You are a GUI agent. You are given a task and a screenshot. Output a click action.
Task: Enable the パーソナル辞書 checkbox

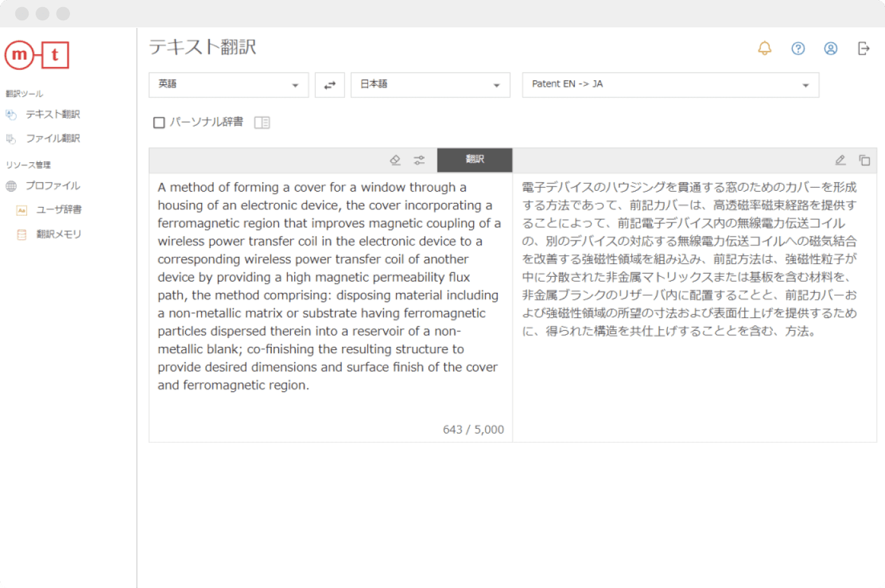[159, 122]
